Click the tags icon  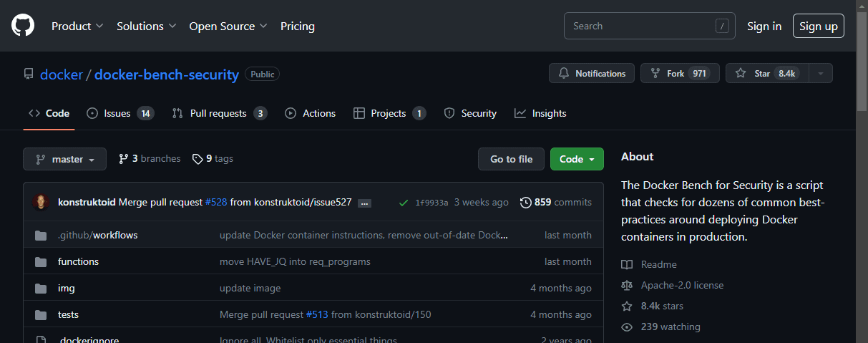[198, 159]
